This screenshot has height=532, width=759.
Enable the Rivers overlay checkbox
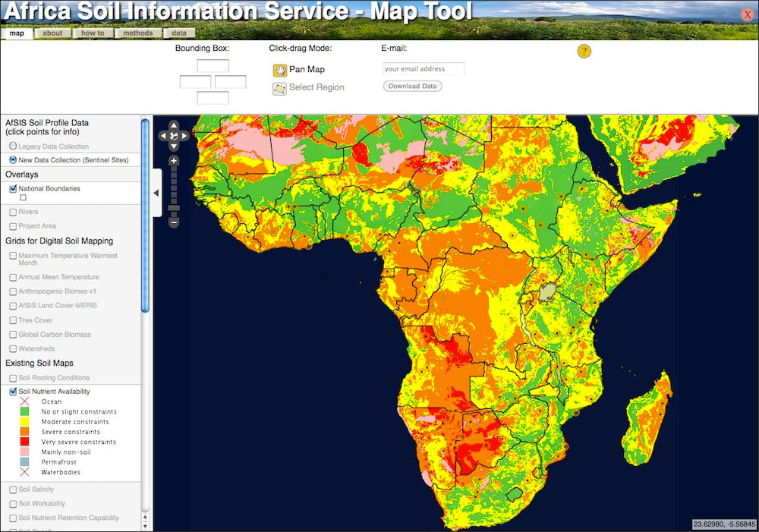coord(13,212)
